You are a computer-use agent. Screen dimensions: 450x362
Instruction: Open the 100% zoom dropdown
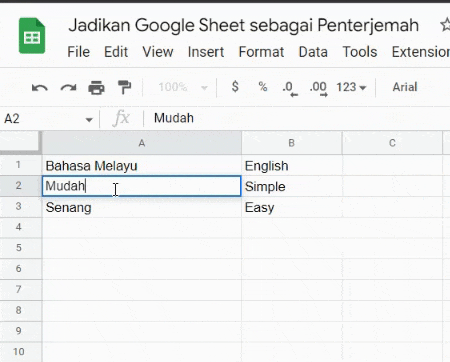(x=183, y=87)
